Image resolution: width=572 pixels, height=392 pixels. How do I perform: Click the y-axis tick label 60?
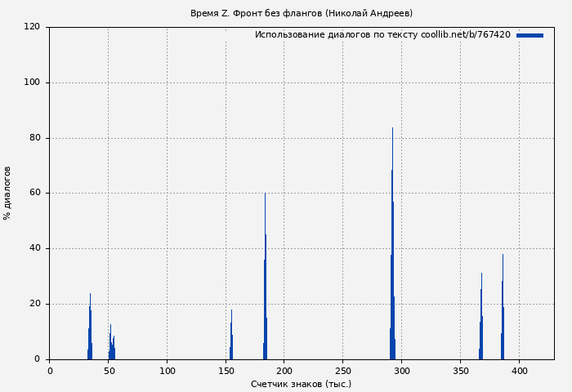[34, 193]
